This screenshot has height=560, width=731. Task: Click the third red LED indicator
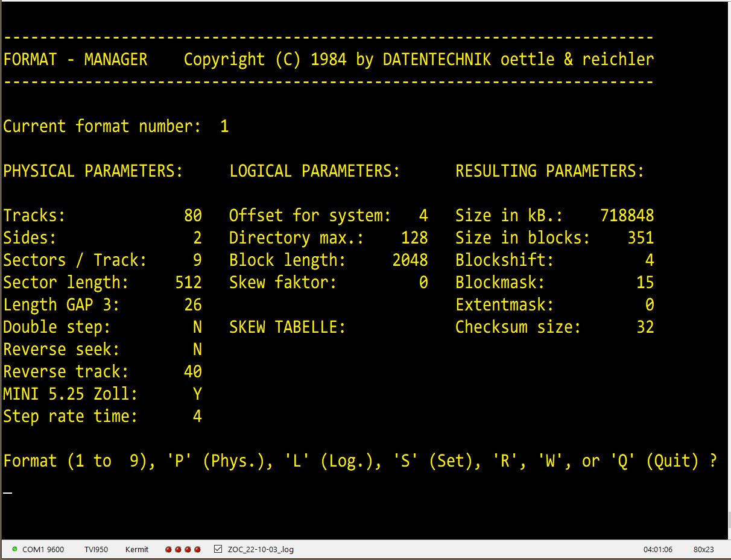pos(188,549)
